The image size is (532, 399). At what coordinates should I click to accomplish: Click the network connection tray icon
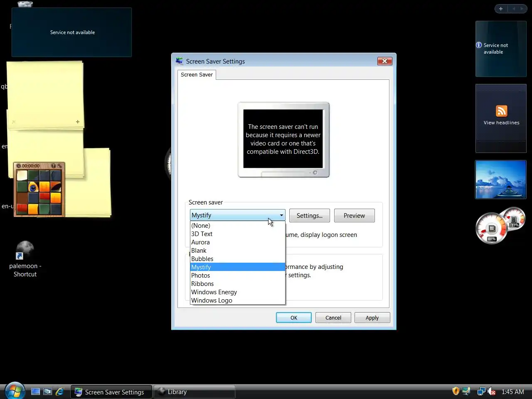click(481, 392)
